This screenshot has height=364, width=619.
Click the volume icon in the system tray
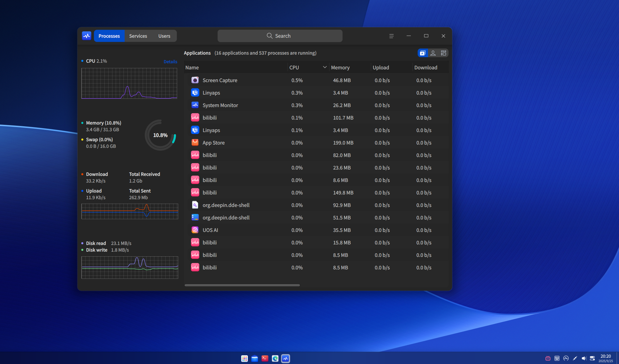point(584,358)
